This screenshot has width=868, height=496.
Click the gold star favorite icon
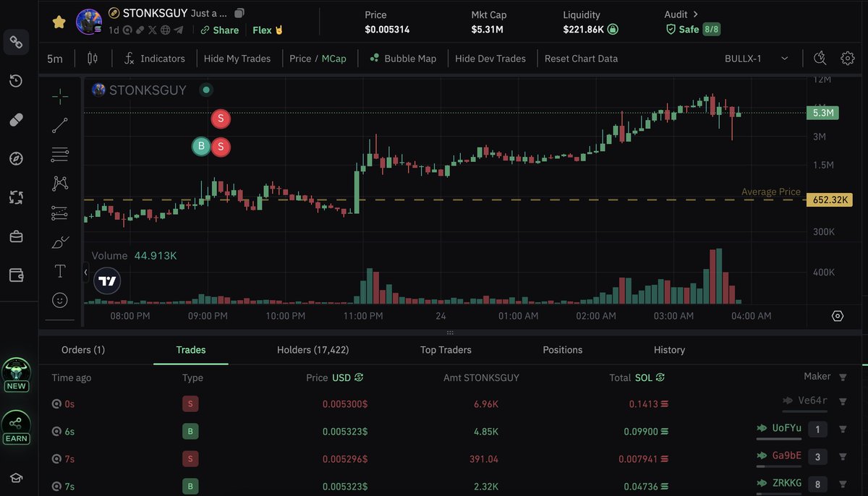(59, 22)
